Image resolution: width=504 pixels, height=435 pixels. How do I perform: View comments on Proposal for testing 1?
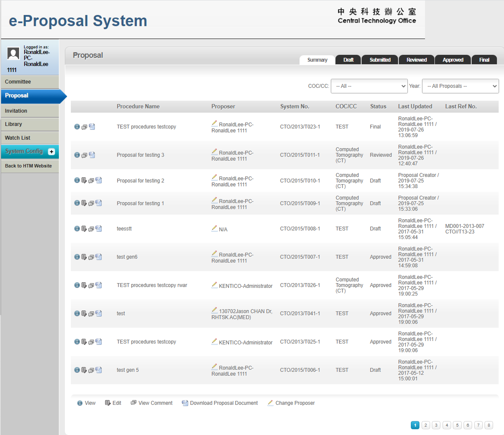(91, 203)
